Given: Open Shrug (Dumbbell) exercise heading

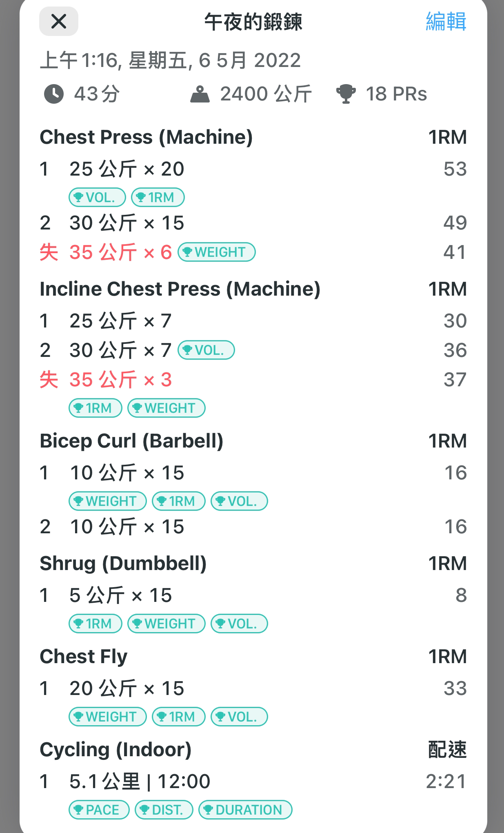Looking at the screenshot, I should [123, 563].
